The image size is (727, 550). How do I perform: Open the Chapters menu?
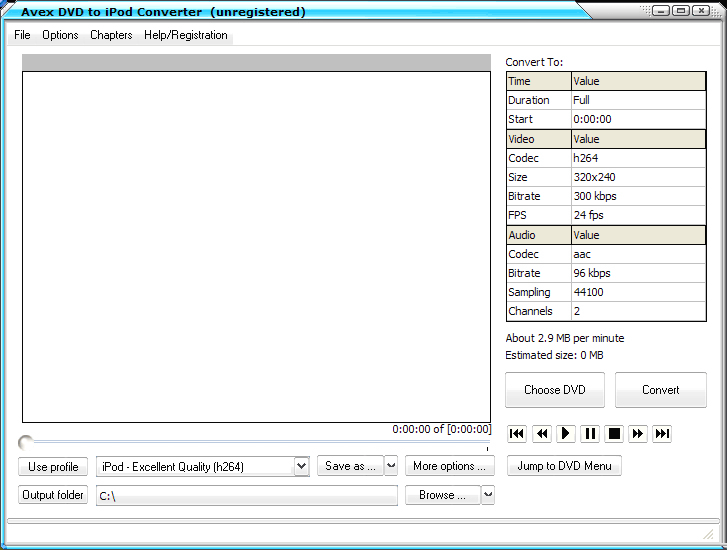[x=111, y=35]
